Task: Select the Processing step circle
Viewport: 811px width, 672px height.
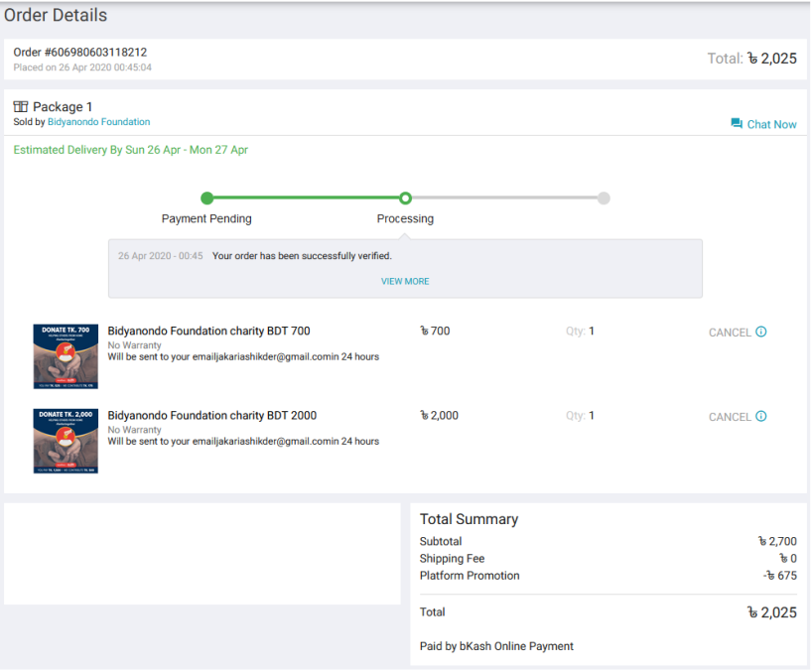Action: (x=405, y=199)
